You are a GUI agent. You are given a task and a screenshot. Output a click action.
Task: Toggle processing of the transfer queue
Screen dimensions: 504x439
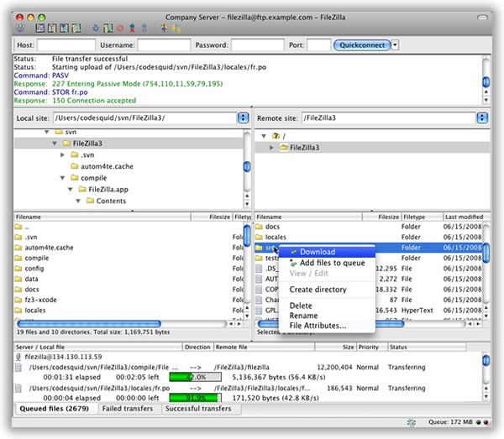pos(108,29)
